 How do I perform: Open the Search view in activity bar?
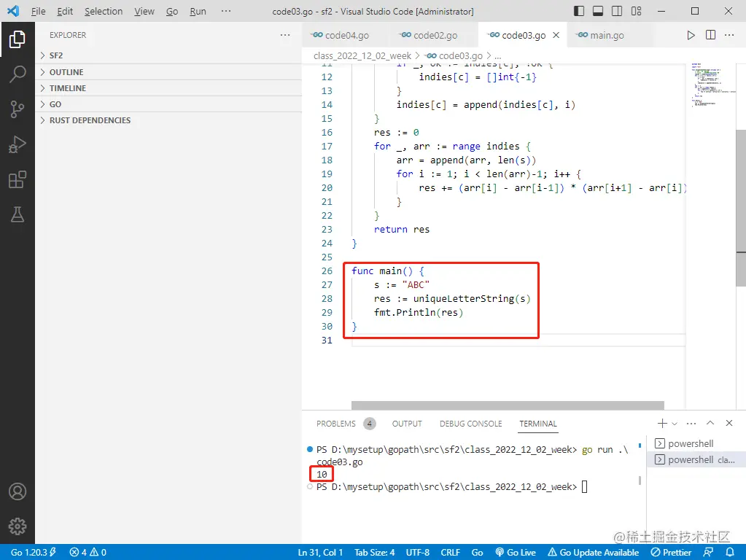pos(17,74)
